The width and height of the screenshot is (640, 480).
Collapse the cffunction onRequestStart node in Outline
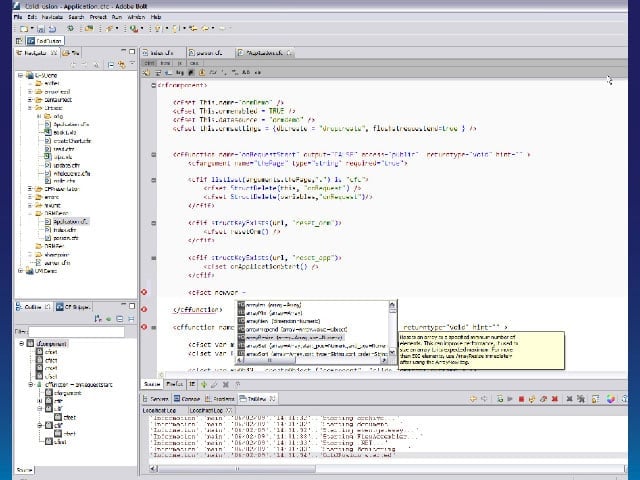pos(31,384)
